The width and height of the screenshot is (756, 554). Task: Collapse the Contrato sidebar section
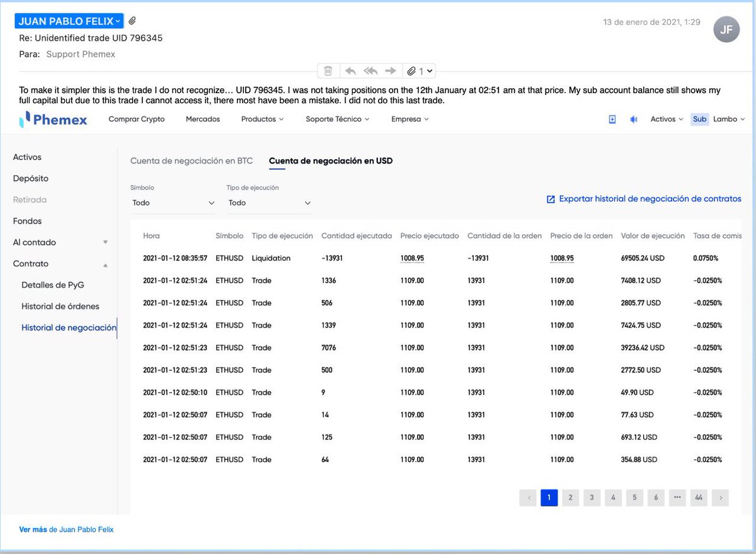tap(60, 264)
